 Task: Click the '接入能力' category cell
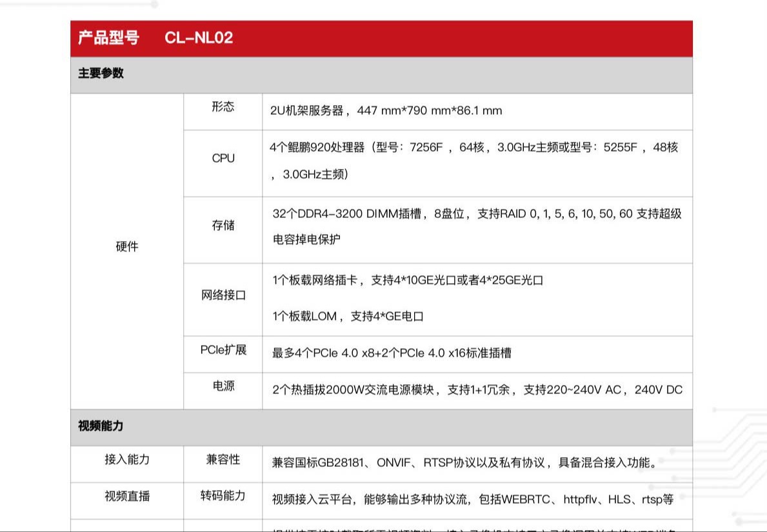(127, 464)
